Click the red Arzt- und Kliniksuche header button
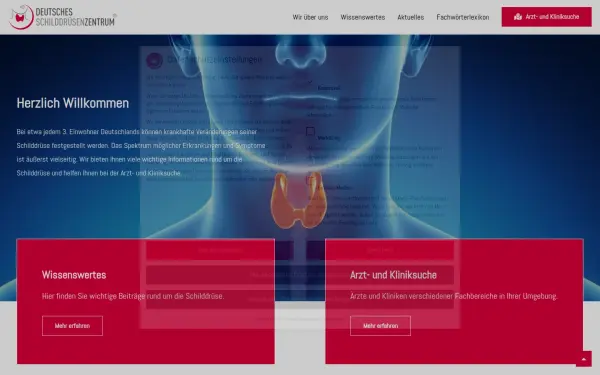Viewport: 600px width, 375px height. (x=546, y=17)
